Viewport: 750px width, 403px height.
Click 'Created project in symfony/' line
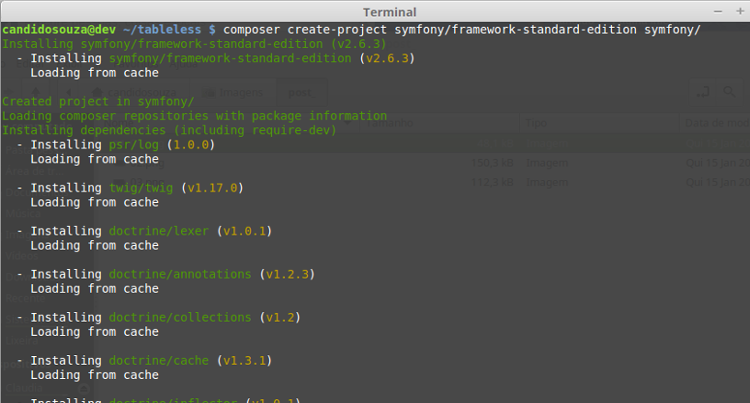pos(98,101)
